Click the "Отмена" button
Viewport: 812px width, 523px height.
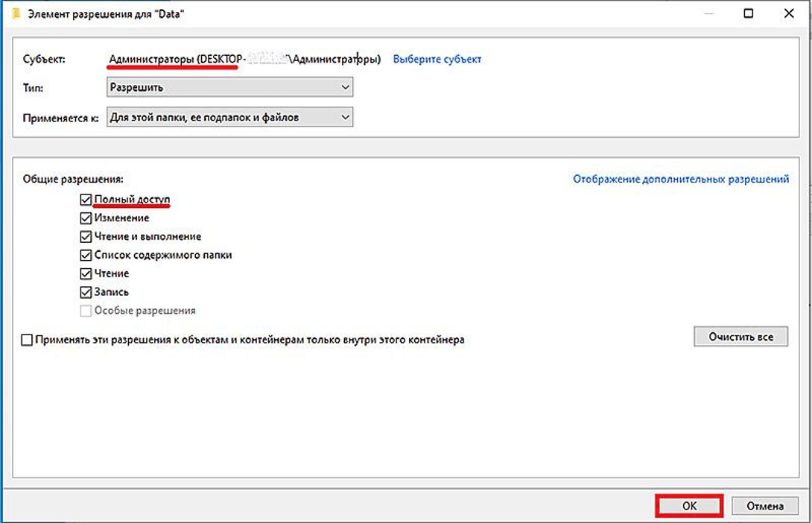coord(765,506)
